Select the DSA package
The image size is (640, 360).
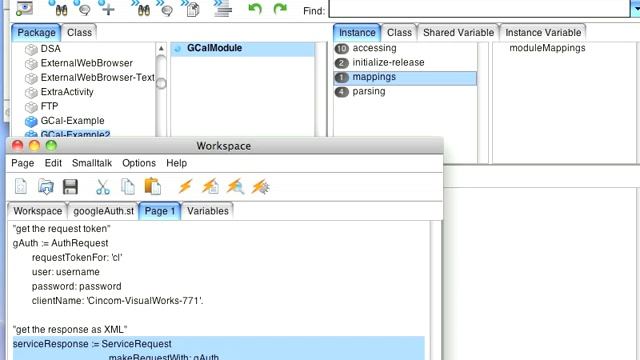point(50,49)
